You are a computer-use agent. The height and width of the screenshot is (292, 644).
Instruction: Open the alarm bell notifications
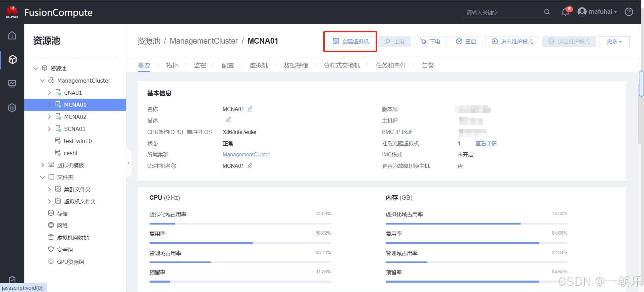tap(566, 12)
